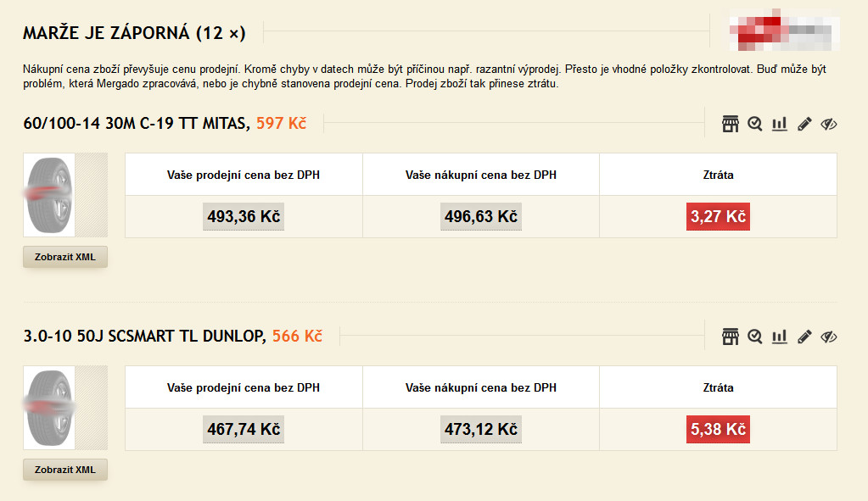Click the red 5,38 Kč loss badge
The width and height of the screenshot is (868, 501).
point(718,429)
